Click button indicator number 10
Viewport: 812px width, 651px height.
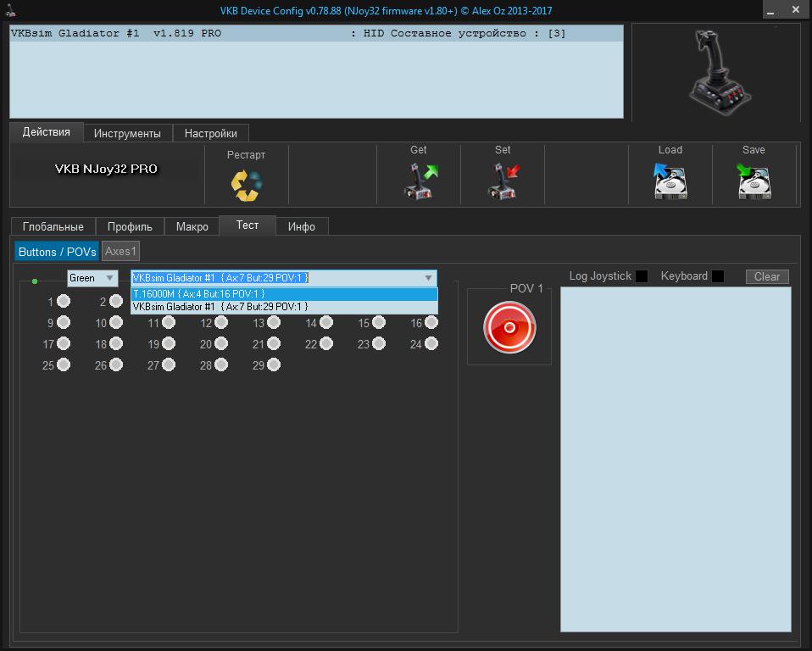[x=116, y=322]
